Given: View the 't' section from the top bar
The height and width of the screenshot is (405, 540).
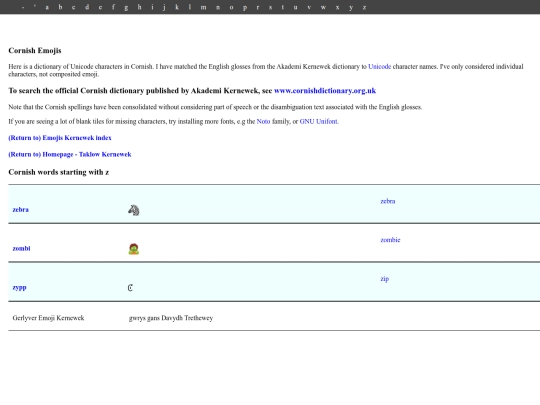Looking at the screenshot, I should [283, 7].
